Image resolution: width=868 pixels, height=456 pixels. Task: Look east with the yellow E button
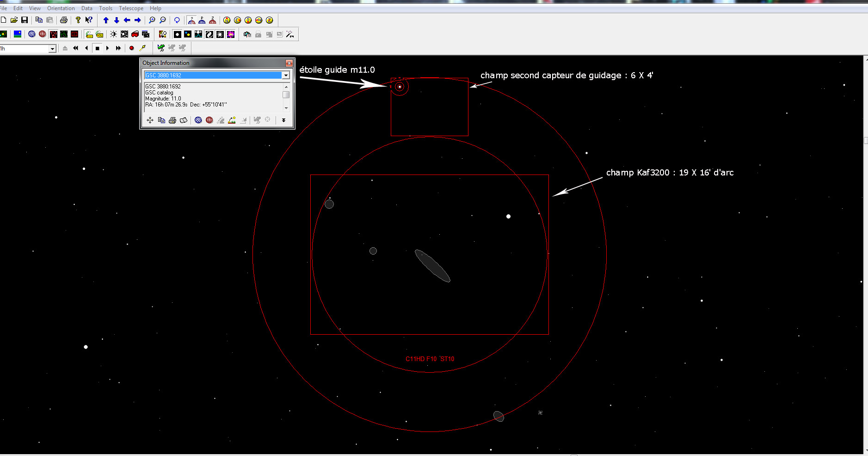pyautogui.click(x=237, y=20)
